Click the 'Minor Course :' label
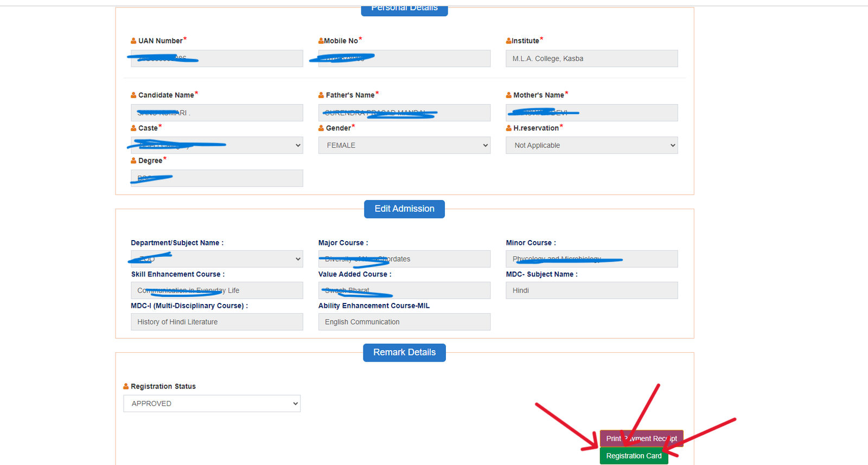 tap(531, 243)
